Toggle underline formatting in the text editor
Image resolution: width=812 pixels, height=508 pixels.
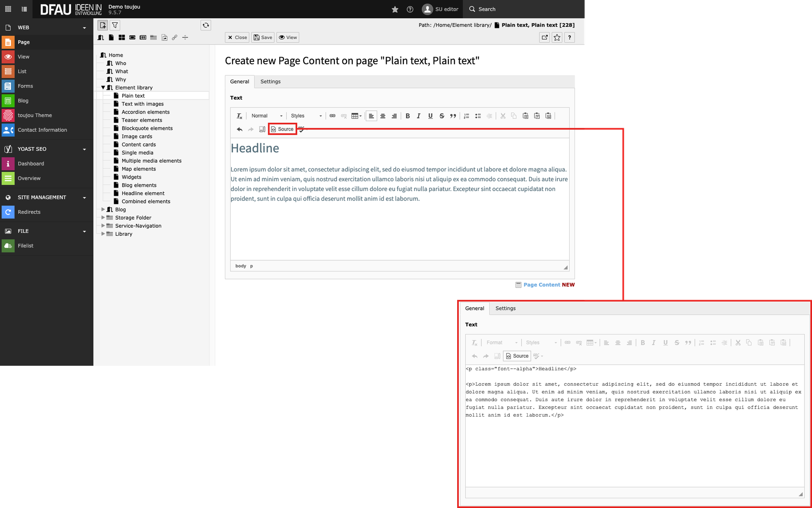point(430,116)
